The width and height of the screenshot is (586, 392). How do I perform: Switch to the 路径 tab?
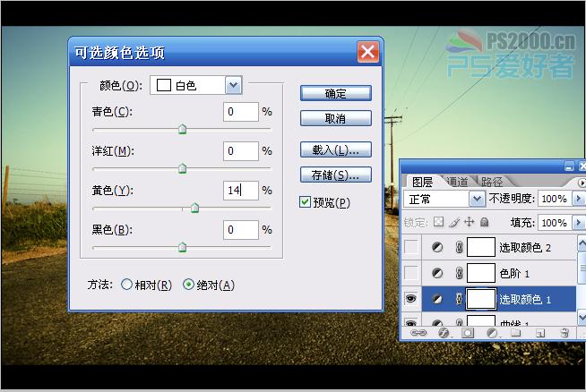click(492, 182)
